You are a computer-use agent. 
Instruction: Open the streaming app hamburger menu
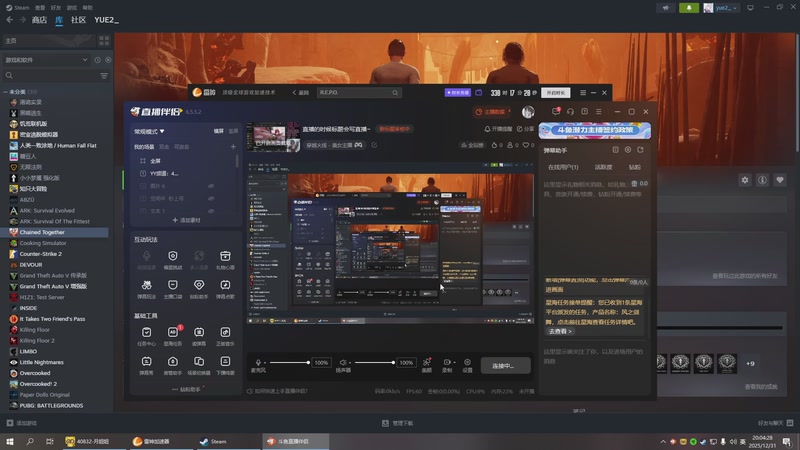[598, 112]
